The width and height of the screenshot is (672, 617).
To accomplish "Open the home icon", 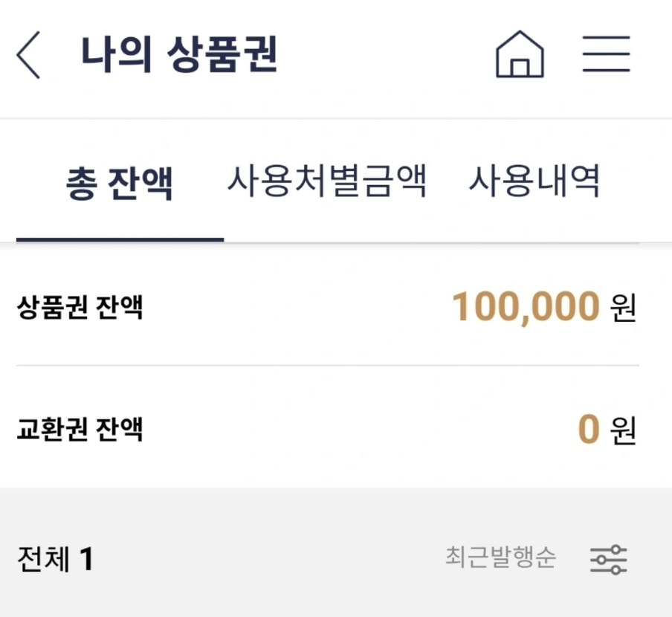I will 520,54.
